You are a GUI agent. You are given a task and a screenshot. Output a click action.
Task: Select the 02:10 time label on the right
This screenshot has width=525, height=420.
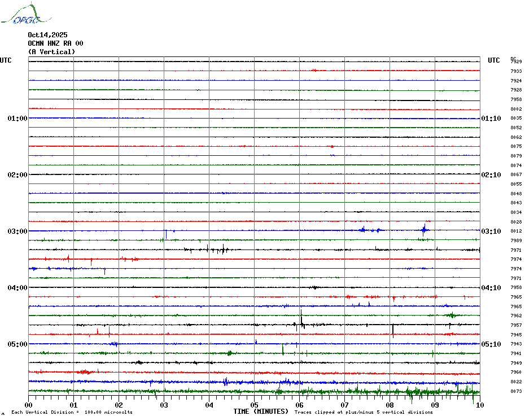(x=490, y=175)
